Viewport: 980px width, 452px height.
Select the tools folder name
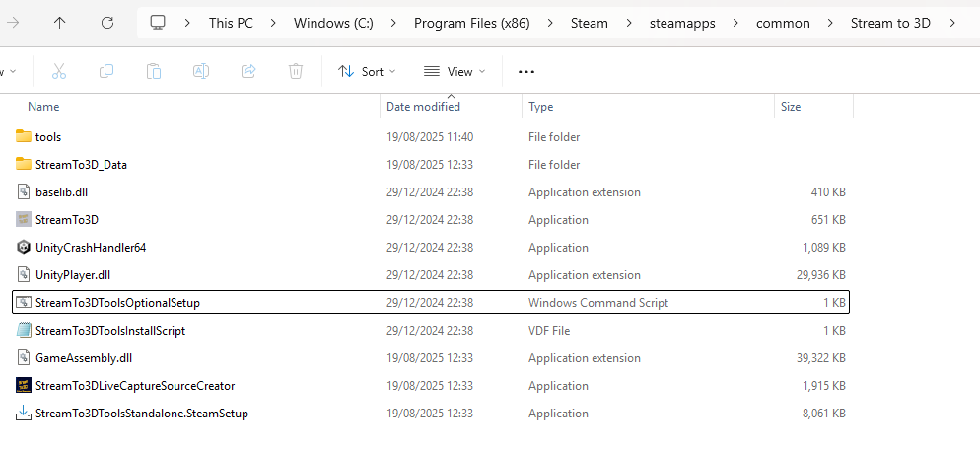[x=48, y=136]
